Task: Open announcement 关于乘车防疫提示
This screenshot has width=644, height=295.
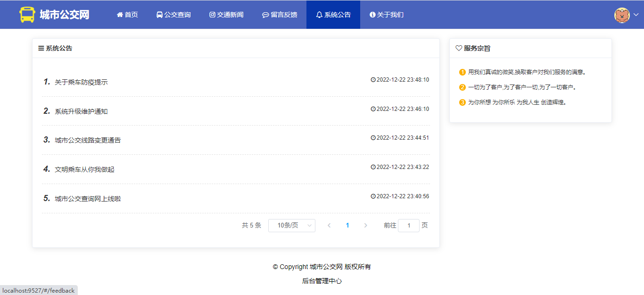Action: pyautogui.click(x=81, y=82)
